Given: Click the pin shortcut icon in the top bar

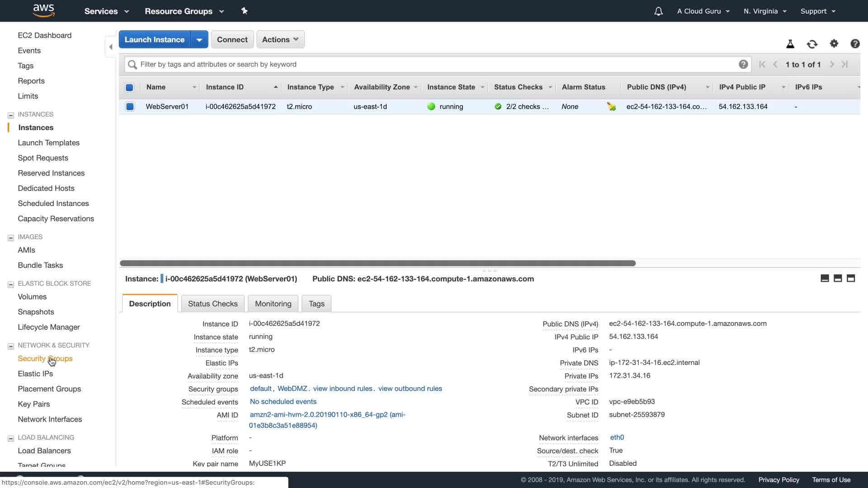Looking at the screenshot, I should pyautogui.click(x=245, y=11).
